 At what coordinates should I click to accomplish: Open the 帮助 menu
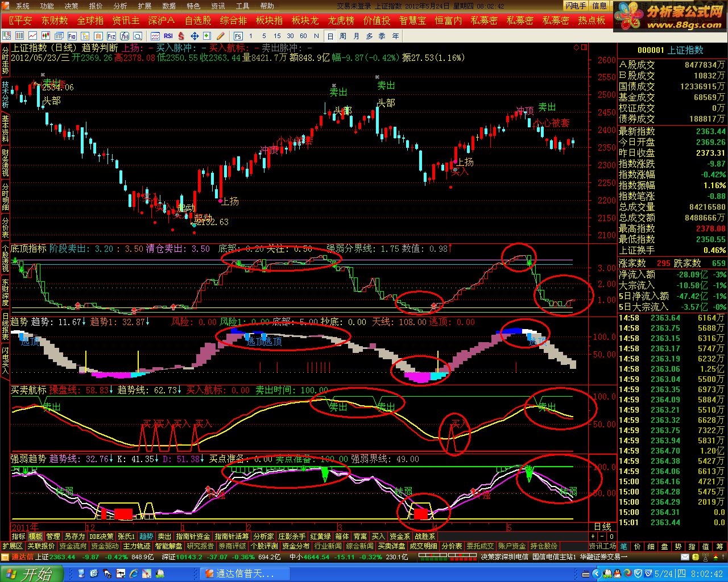(x=267, y=6)
